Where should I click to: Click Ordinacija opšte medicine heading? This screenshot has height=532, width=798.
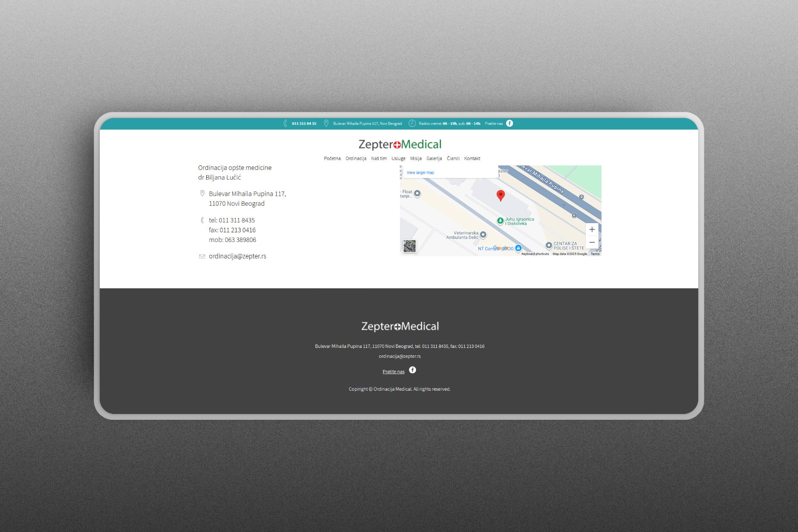(235, 167)
